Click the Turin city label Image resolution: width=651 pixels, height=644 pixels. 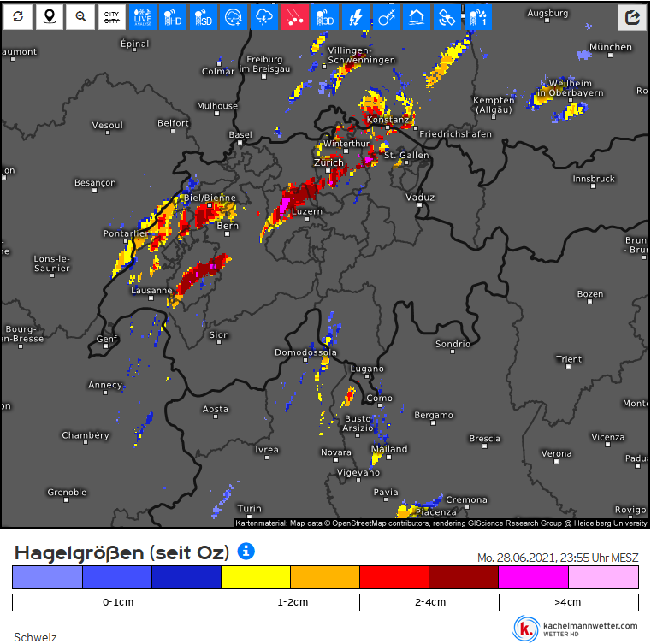[x=250, y=508]
